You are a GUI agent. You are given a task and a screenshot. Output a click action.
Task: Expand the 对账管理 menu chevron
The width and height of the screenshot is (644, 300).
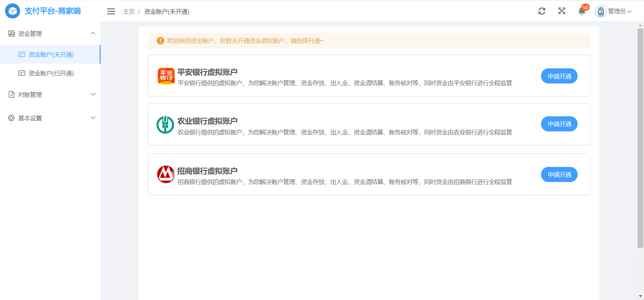pos(93,95)
